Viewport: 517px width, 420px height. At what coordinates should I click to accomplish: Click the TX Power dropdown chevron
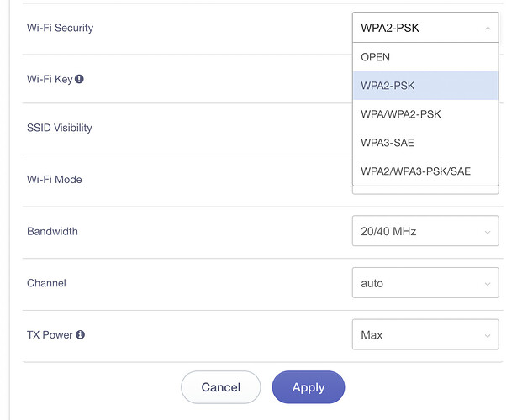pyautogui.click(x=488, y=336)
